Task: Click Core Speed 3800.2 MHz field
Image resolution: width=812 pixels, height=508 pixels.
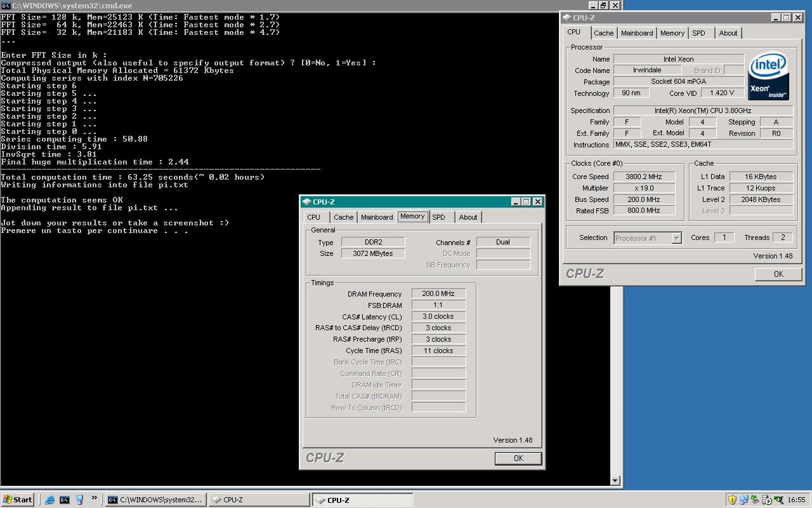Action: pyautogui.click(x=645, y=177)
